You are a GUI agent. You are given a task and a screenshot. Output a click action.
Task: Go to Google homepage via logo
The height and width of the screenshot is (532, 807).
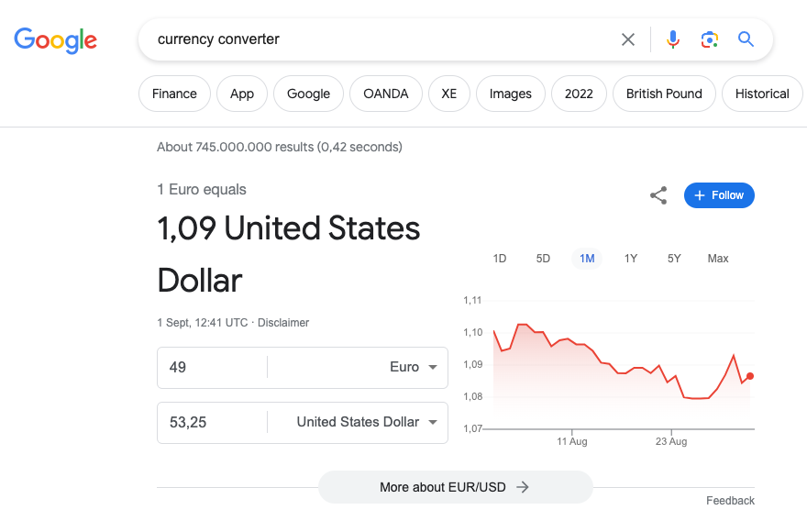55,39
